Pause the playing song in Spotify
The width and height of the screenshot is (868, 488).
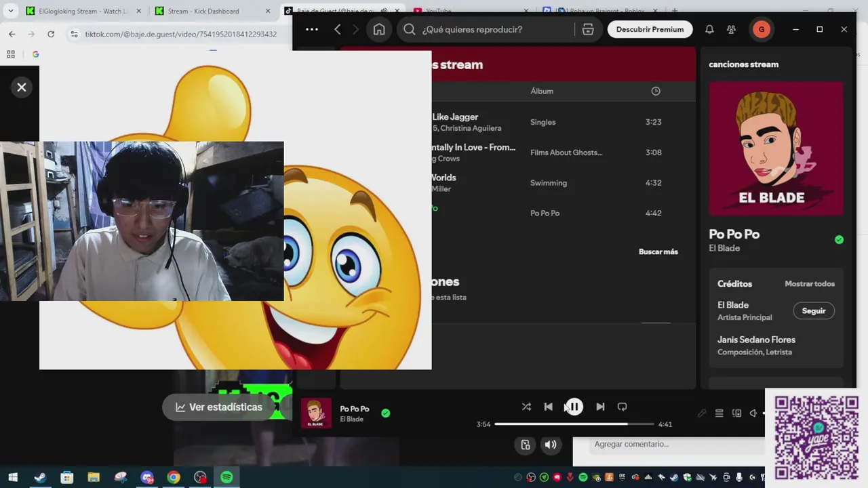click(574, 407)
